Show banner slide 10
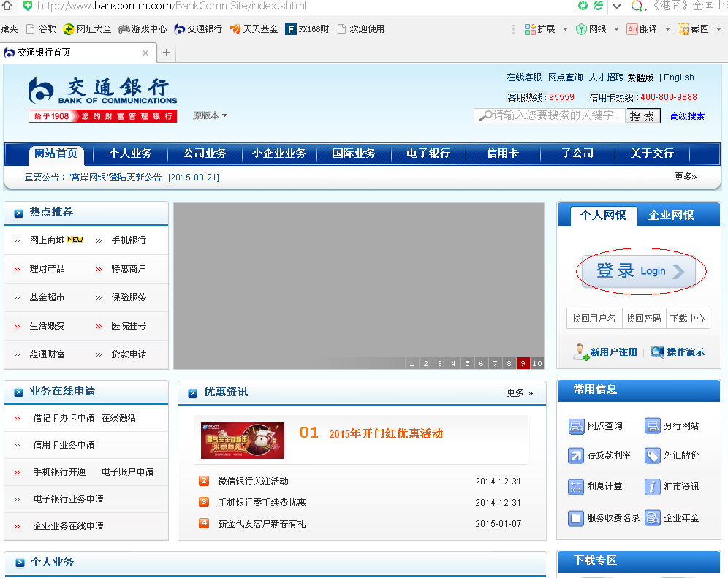 tap(537, 363)
